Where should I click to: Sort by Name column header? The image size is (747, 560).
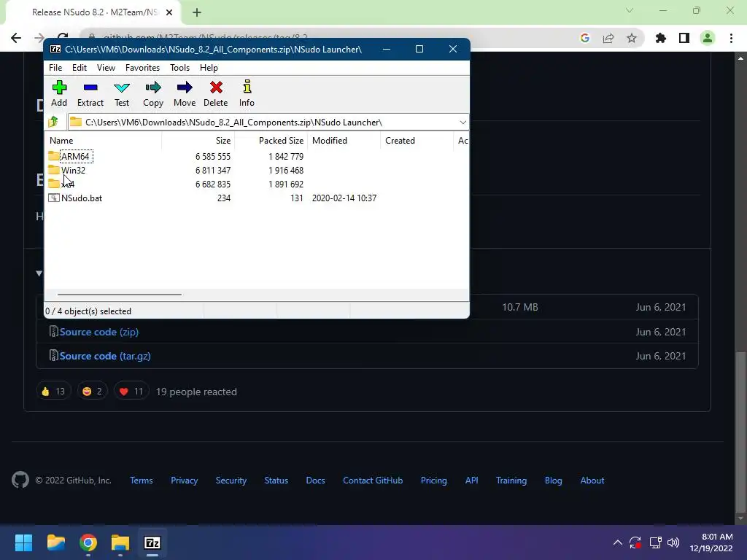(104, 141)
